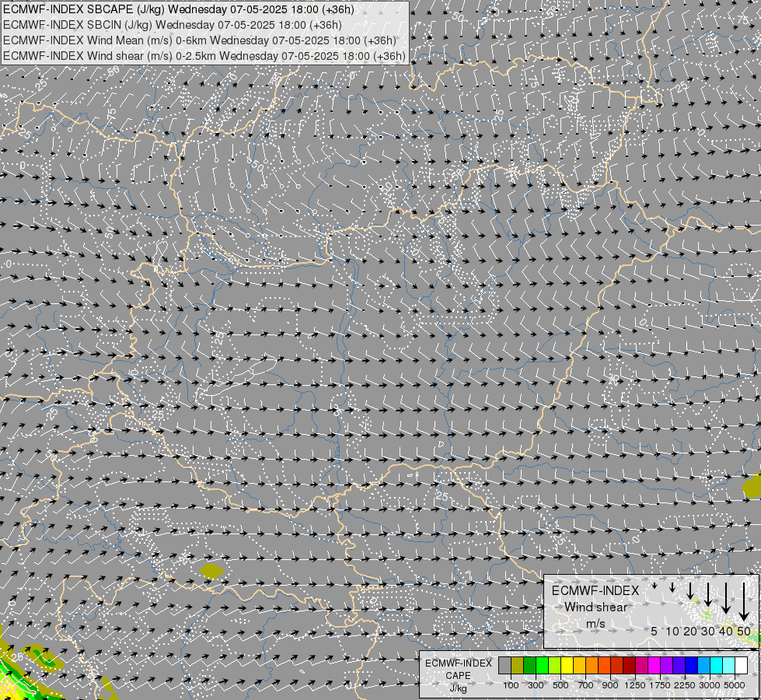Click the '10' wind shear scale number
The image size is (761, 700).
click(x=672, y=631)
